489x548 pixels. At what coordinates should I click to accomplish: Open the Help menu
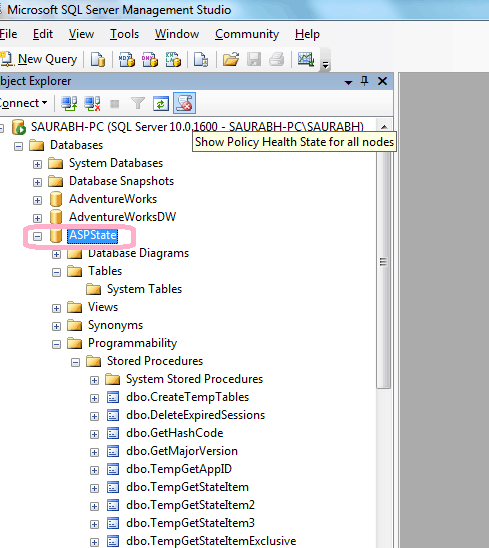pos(307,34)
